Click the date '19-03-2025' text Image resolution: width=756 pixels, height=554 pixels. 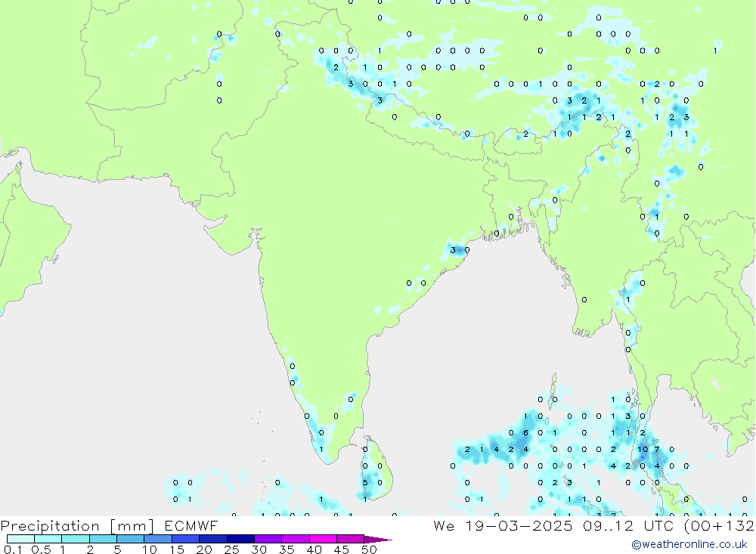pos(519,526)
